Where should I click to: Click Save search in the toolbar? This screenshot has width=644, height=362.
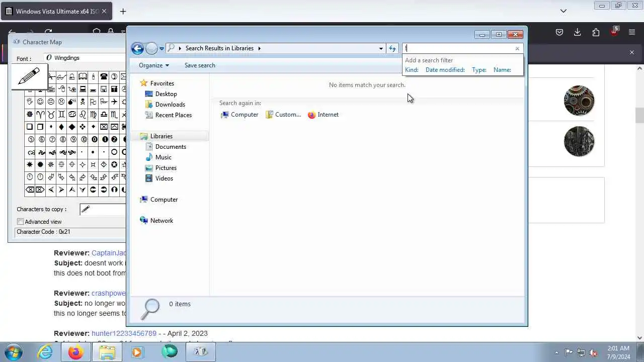[200, 65]
